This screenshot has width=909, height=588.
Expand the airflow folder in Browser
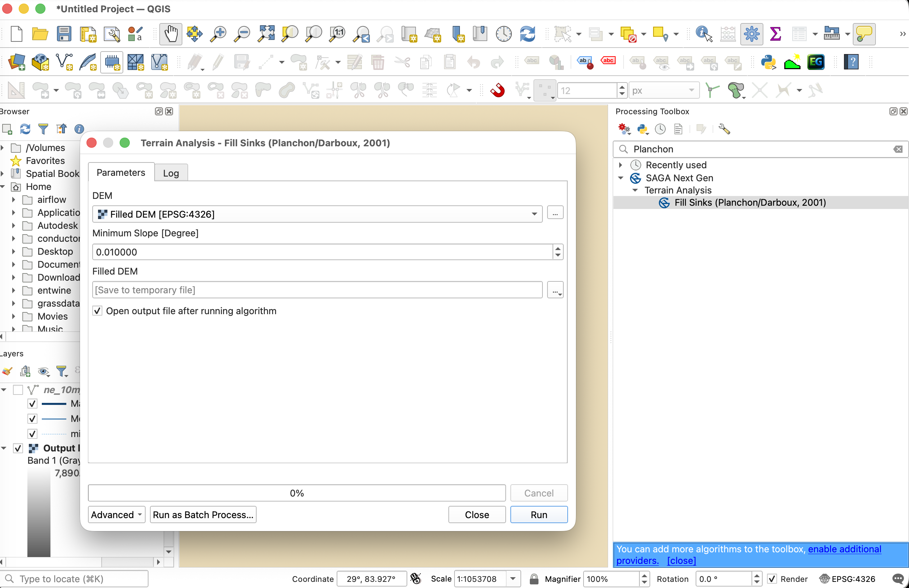pyautogui.click(x=13, y=200)
